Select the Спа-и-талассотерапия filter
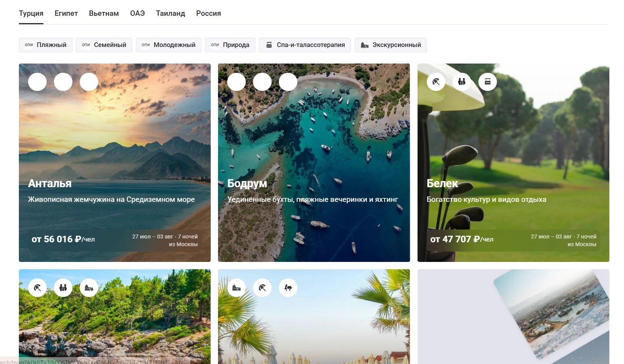 tap(305, 45)
